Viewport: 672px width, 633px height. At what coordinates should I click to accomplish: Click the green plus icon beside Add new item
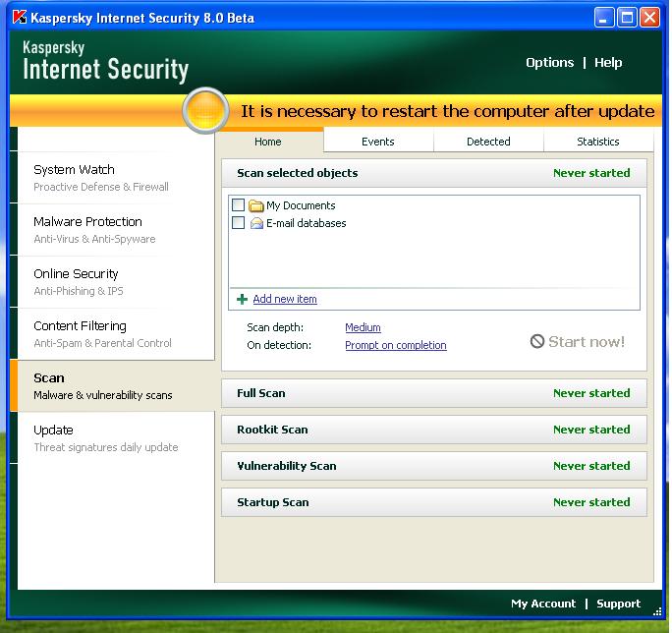(x=242, y=299)
